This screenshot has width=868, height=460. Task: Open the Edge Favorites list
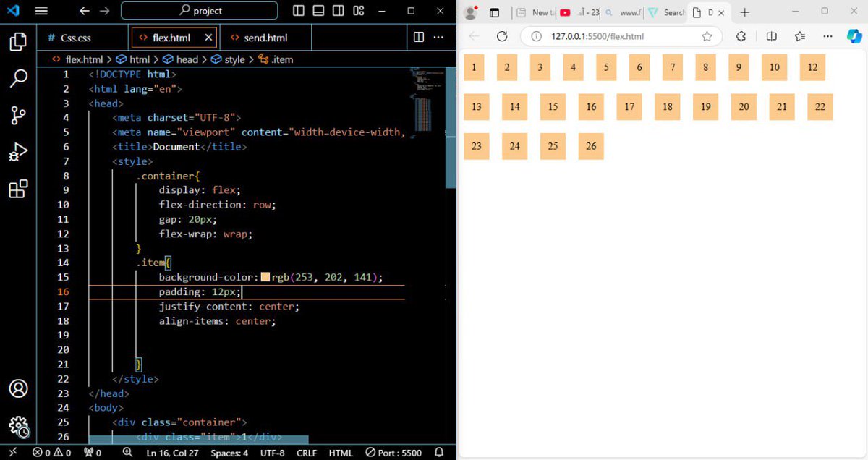799,36
